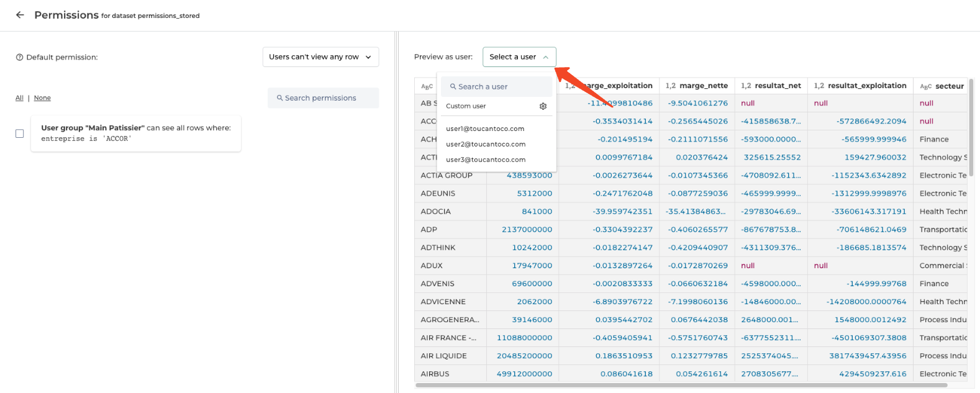The width and height of the screenshot is (980, 393).
Task: Check the Main Patissier permission rule checkbox
Action: point(20,133)
